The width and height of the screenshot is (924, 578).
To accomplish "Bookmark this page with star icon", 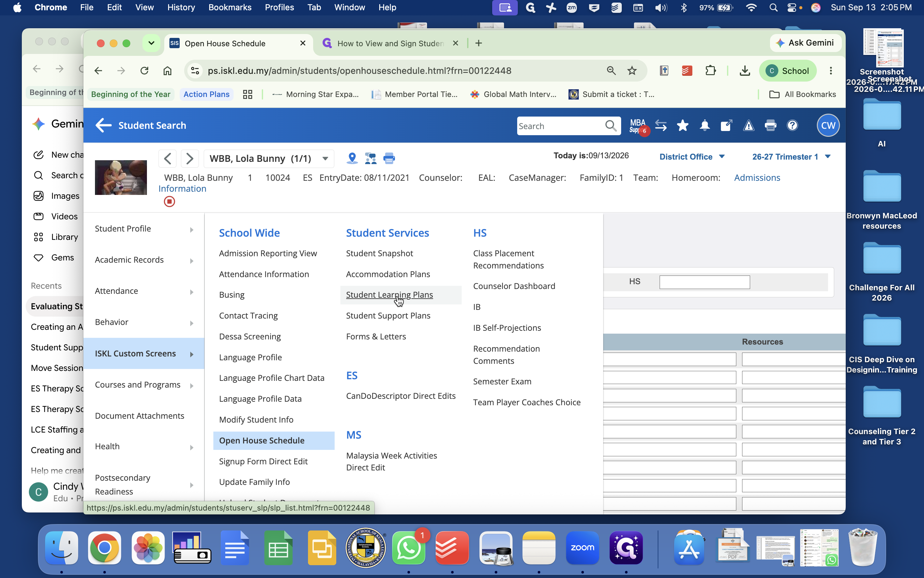I will [632, 71].
